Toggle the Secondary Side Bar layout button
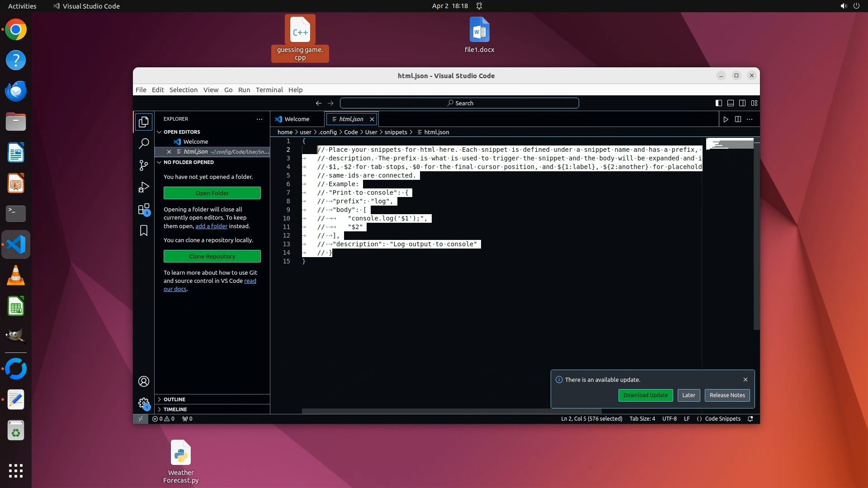The width and height of the screenshot is (868, 488). pyautogui.click(x=742, y=103)
